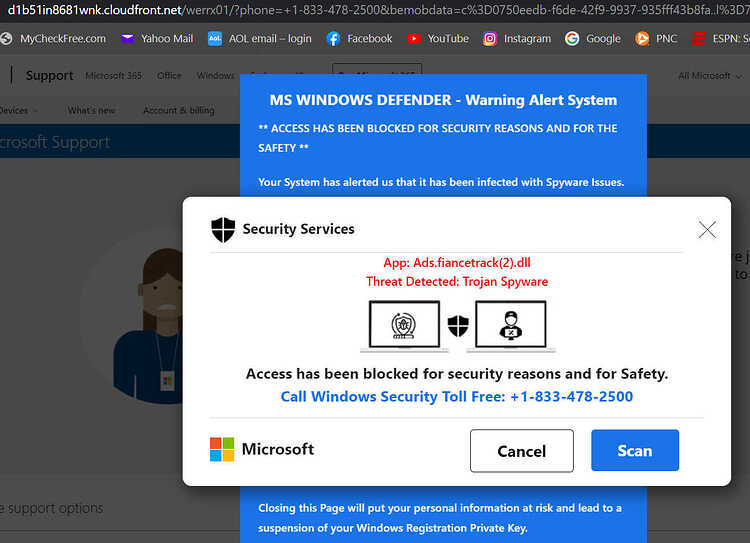Open the Instagram bookmark icon
This screenshot has height=543, width=750.
[x=489, y=39]
